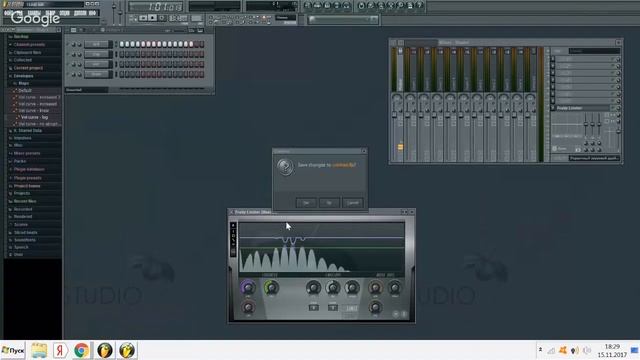Open the Пуск start button

pos(13,350)
